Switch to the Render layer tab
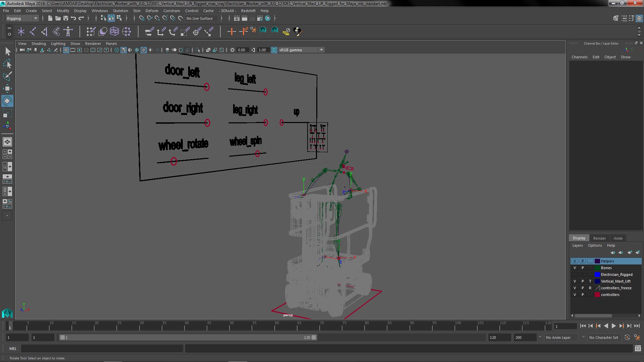The height and width of the screenshot is (362, 644). 599,238
